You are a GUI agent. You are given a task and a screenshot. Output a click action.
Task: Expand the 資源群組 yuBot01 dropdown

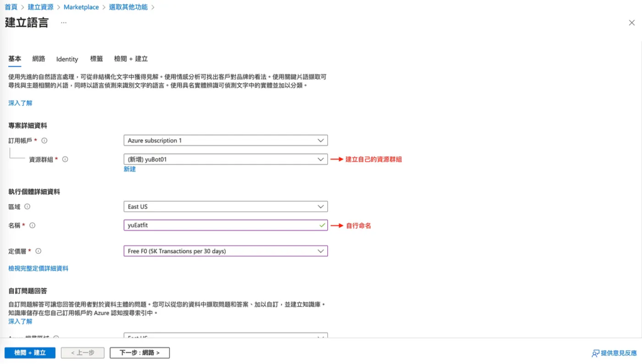(226, 160)
